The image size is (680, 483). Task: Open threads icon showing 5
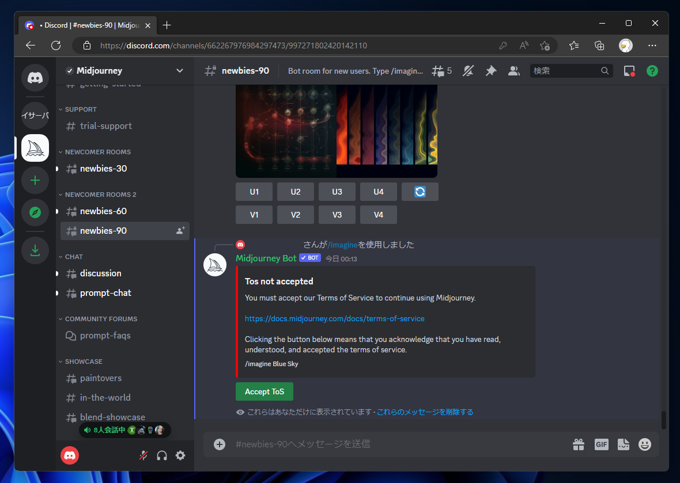(x=441, y=71)
